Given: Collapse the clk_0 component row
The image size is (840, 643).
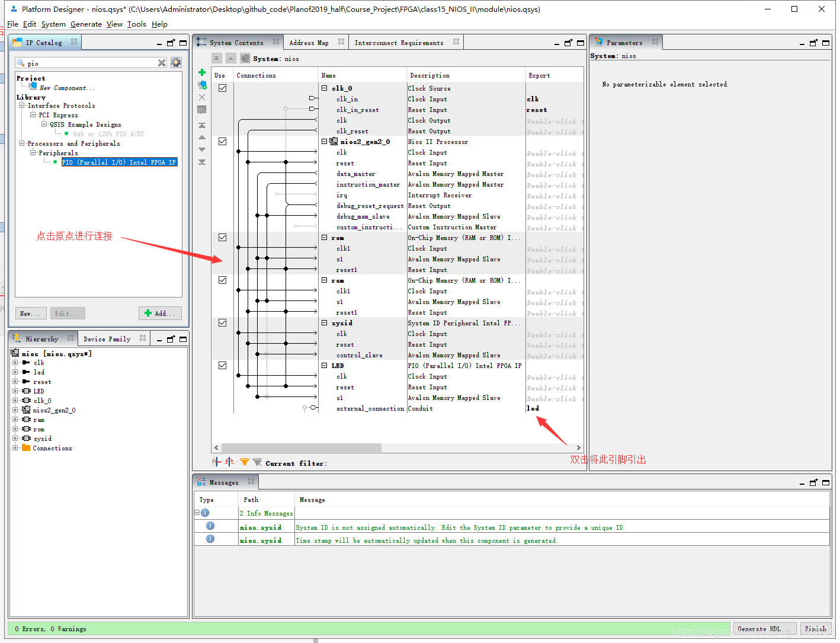Looking at the screenshot, I should click(x=325, y=88).
